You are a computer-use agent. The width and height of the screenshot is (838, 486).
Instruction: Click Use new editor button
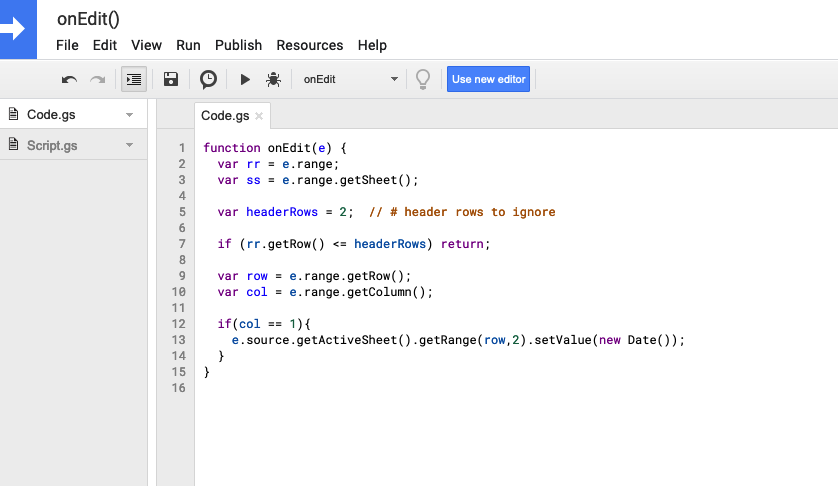[488, 79]
